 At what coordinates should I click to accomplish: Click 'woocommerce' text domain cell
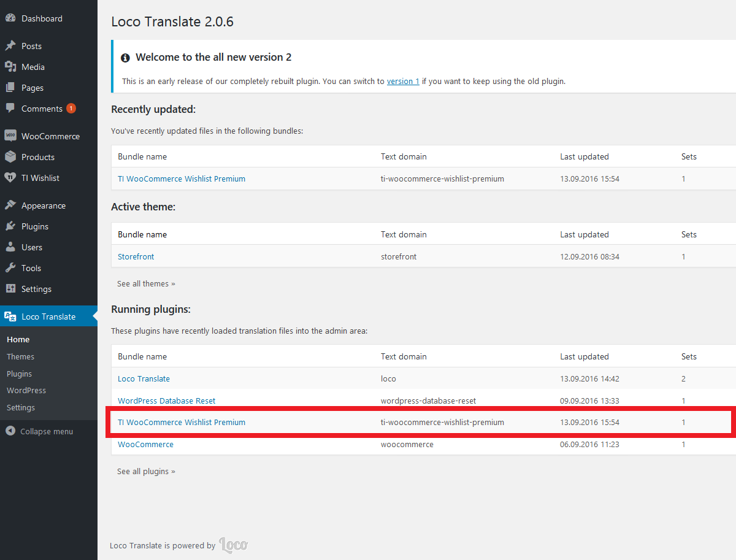pyautogui.click(x=407, y=444)
